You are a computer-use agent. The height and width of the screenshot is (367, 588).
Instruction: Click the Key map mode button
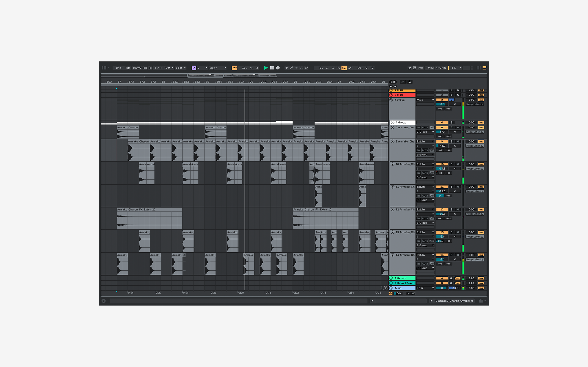421,68
